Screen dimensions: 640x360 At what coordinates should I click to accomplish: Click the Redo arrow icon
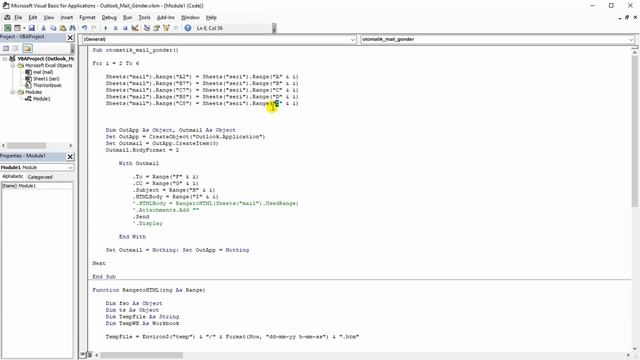(x=94, y=28)
